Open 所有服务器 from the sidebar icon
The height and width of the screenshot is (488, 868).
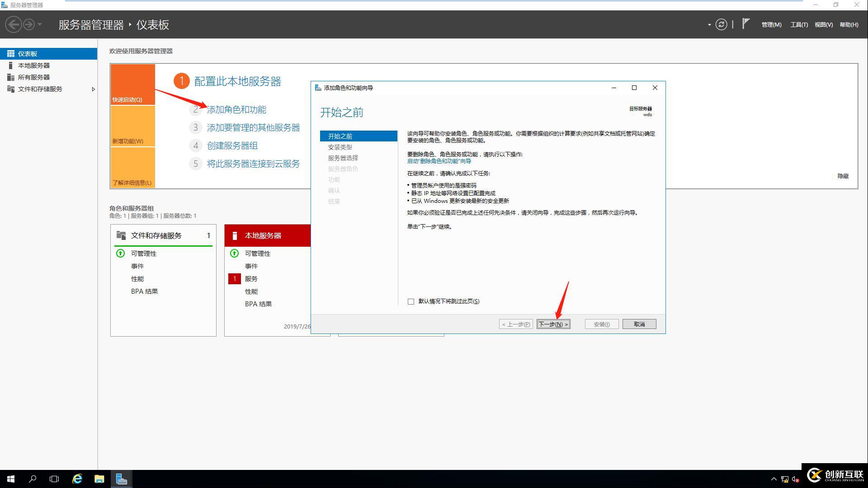pos(11,77)
